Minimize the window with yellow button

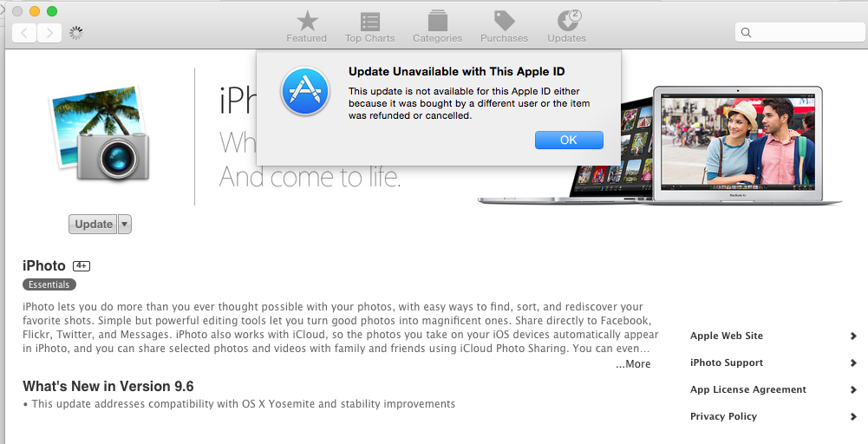(x=35, y=11)
